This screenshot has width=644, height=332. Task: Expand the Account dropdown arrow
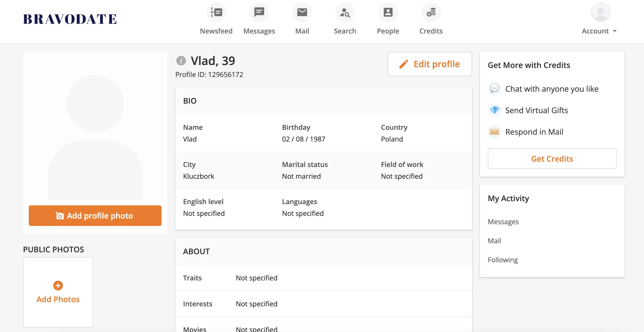(x=615, y=31)
